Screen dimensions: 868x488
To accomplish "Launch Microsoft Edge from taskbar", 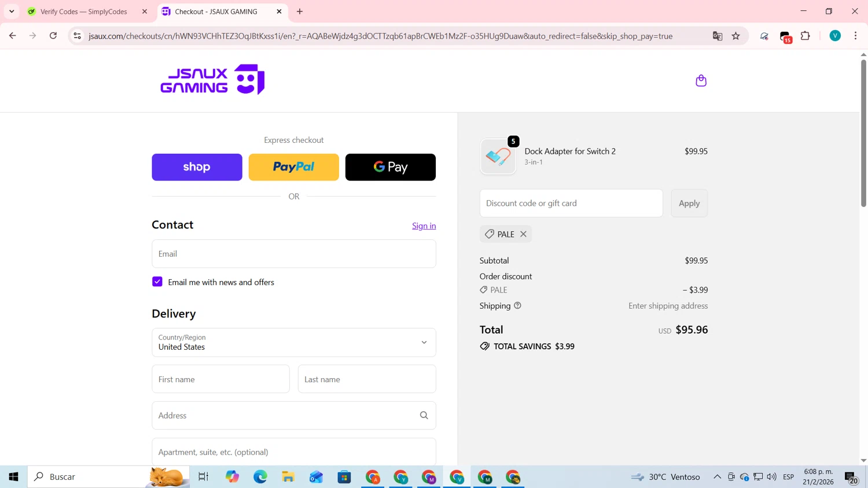I will click(260, 477).
